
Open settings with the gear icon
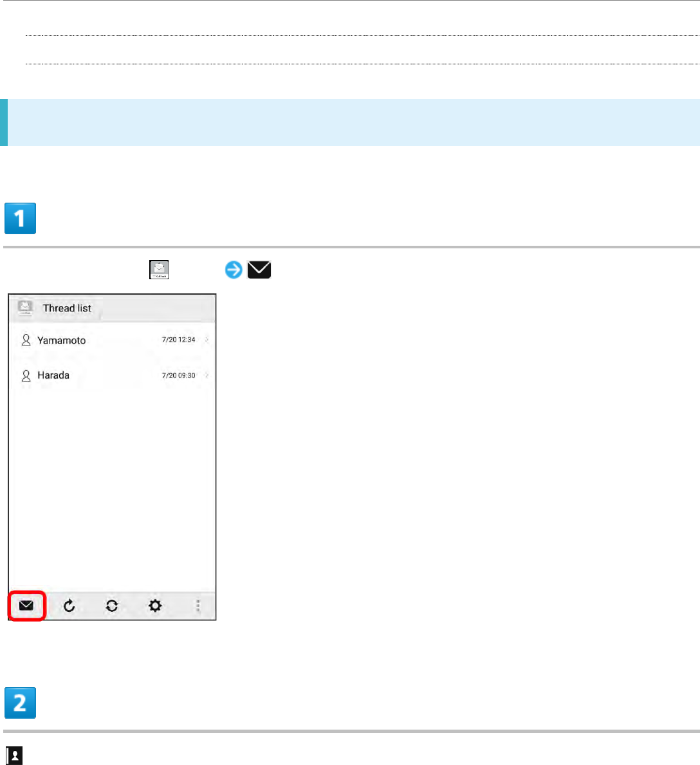[155, 605]
